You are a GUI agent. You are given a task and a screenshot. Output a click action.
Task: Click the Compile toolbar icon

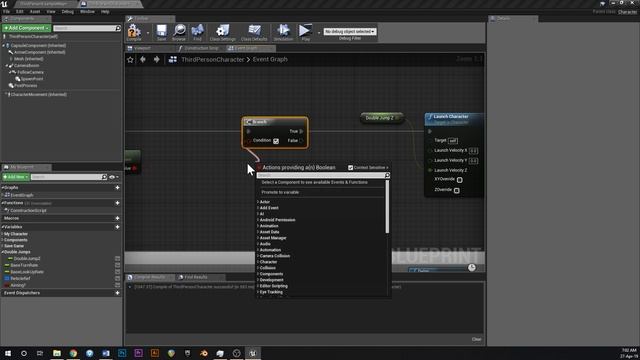[134, 32]
